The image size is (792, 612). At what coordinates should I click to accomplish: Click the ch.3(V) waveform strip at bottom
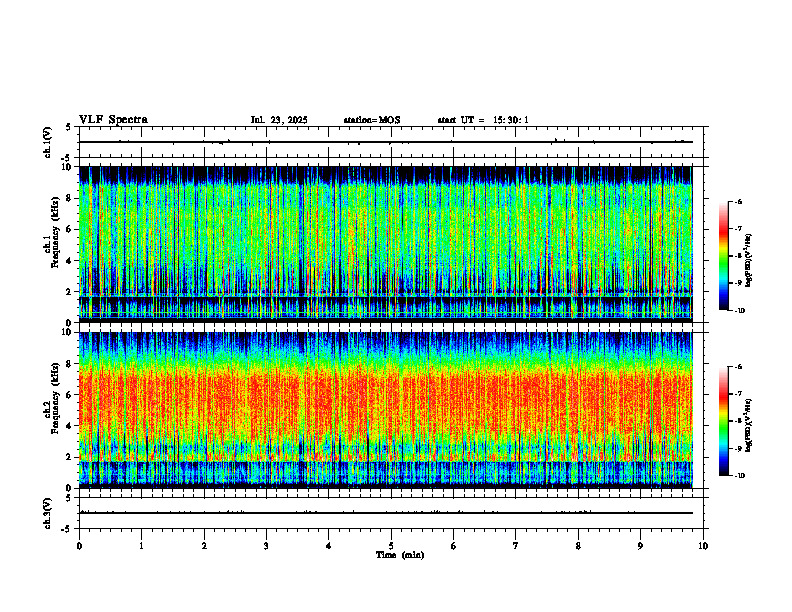pos(391,513)
